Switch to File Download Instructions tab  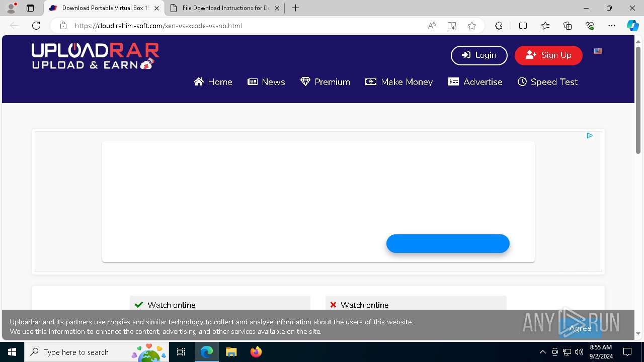pyautogui.click(x=225, y=8)
